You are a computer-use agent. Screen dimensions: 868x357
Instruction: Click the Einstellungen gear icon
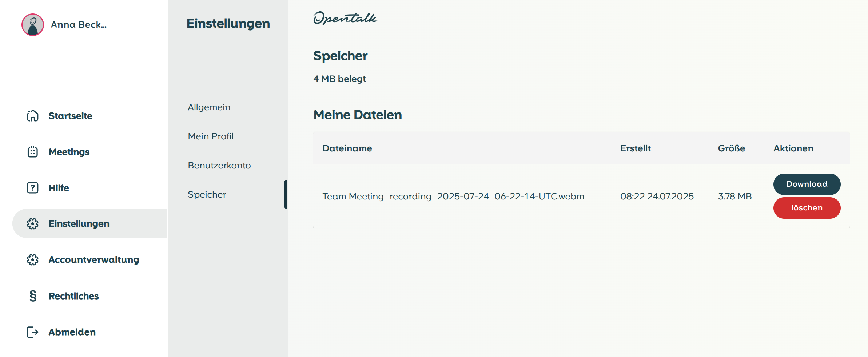[32, 223]
